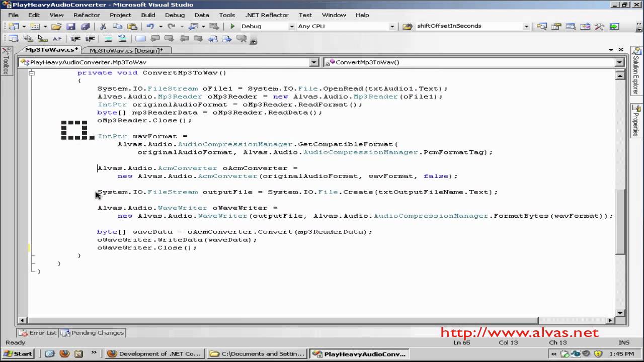Click the Save All icon
This screenshot has height=362, width=644.
click(x=85, y=26)
